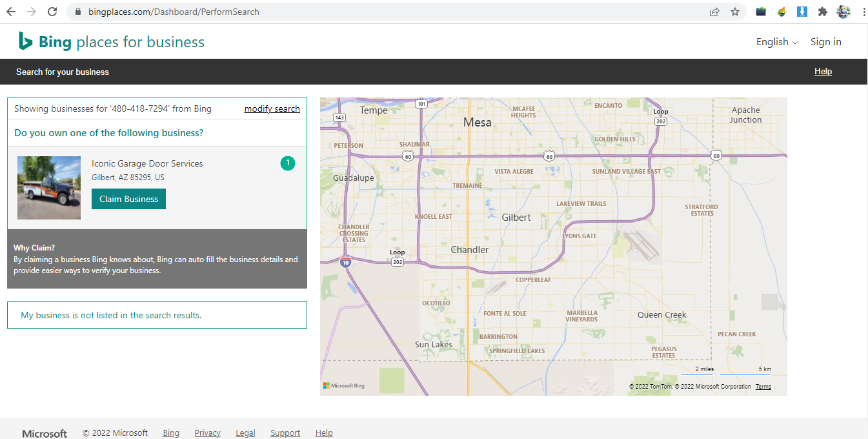Click the Chandler label on the map
This screenshot has height=439, width=868.
pos(470,250)
